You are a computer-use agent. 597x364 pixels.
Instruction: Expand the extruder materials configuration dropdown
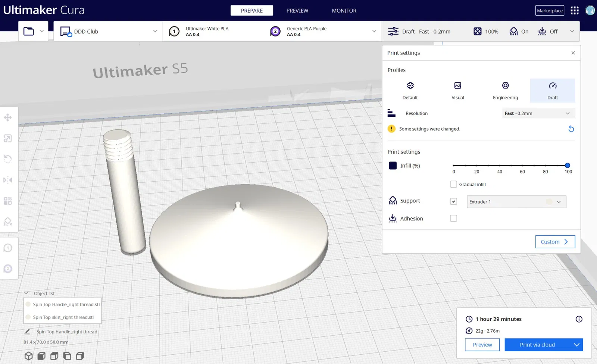pos(374,31)
